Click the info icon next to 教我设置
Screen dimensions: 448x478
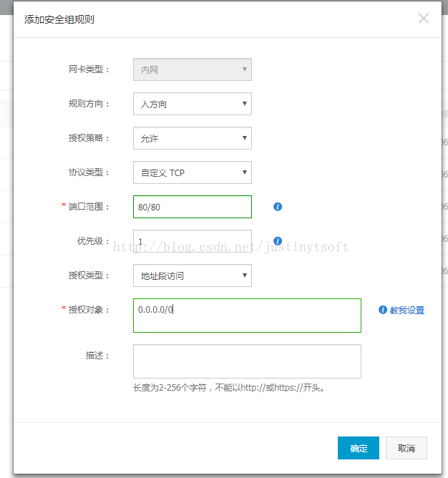tap(383, 310)
